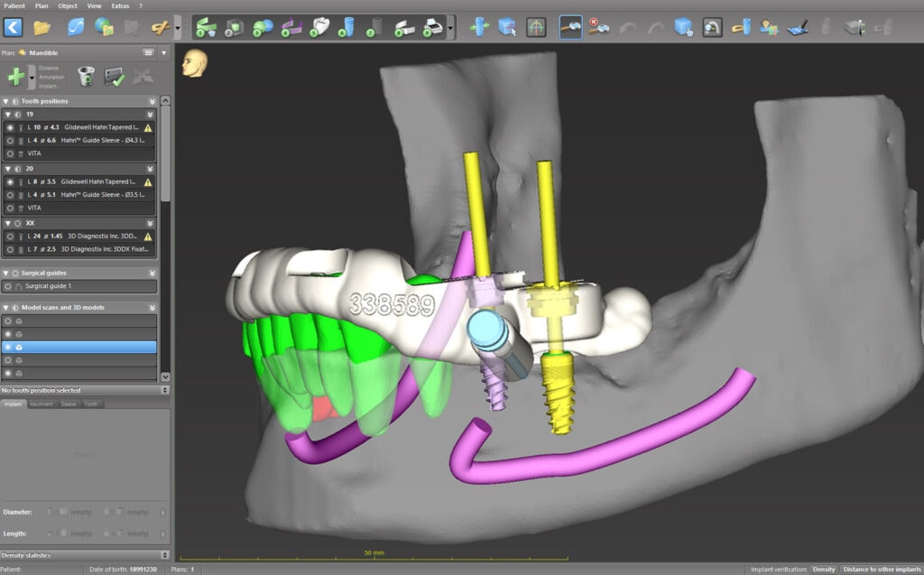Toggle visibility of tooth 20 VITA row

pyautogui.click(x=10, y=208)
